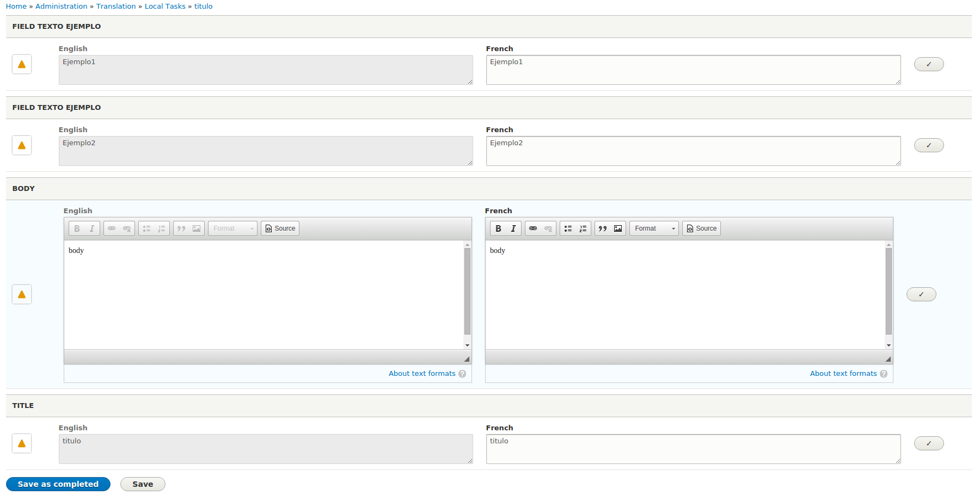Screen dimensions: 980x501
Task: Click the Unlink icon in the French editor
Action: coord(548,228)
